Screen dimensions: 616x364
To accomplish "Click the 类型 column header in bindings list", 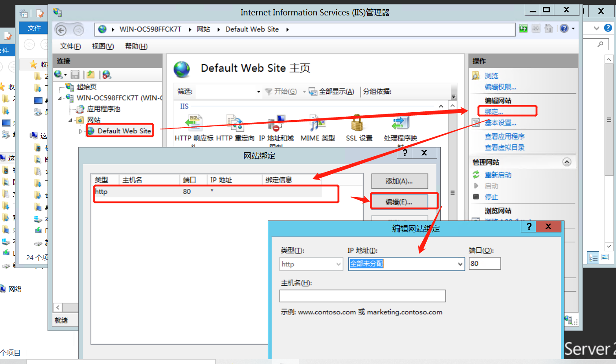I will (x=106, y=180).
